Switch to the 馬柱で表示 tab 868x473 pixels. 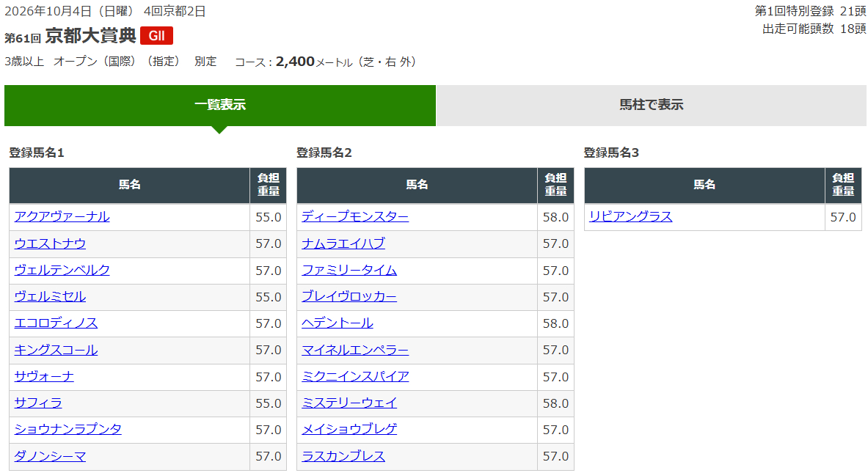click(651, 105)
